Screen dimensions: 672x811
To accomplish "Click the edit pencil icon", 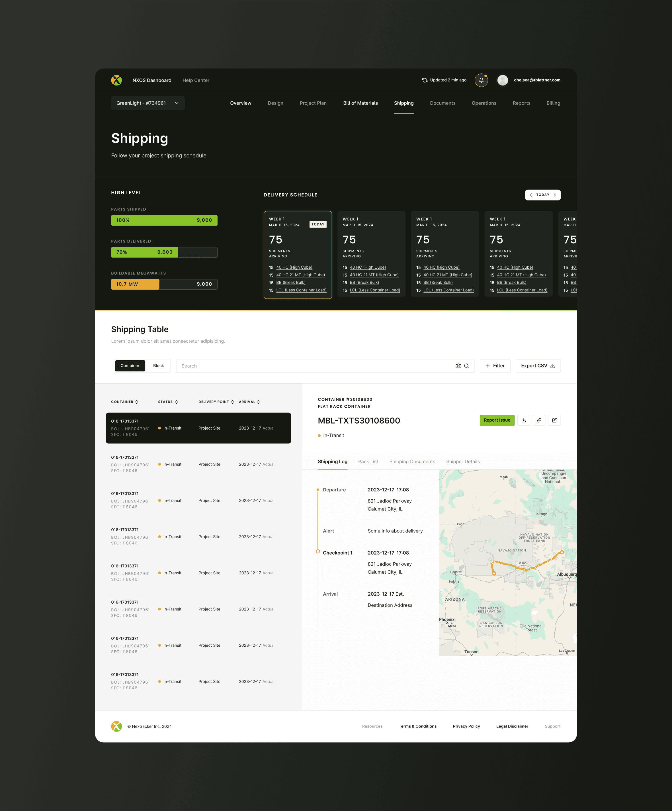I will [x=554, y=420].
